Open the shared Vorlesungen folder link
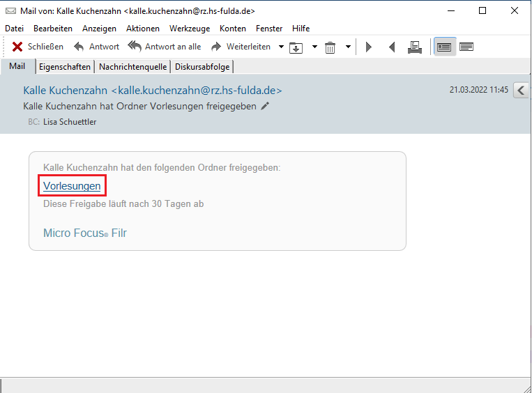Screen dimensions: 532x393 [72, 186]
